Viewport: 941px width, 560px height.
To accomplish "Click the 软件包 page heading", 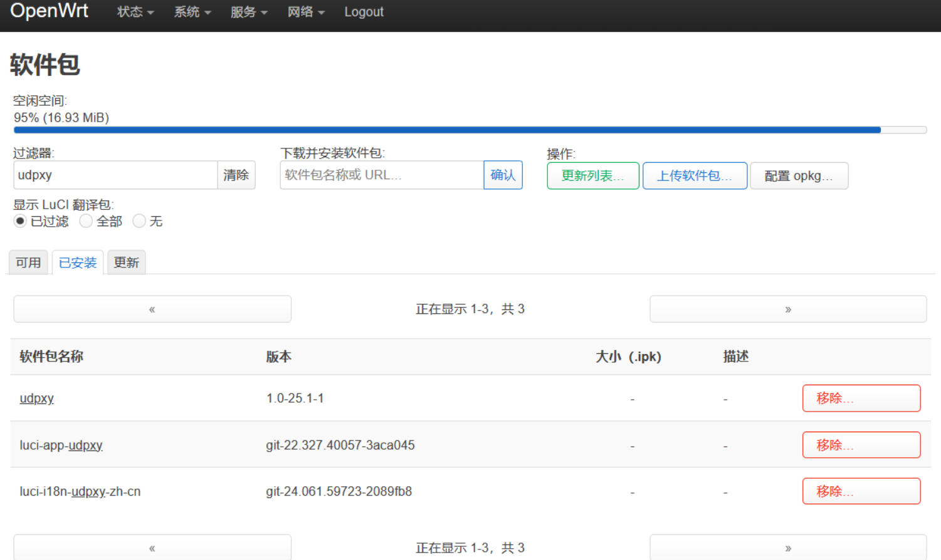I will pyautogui.click(x=45, y=65).
